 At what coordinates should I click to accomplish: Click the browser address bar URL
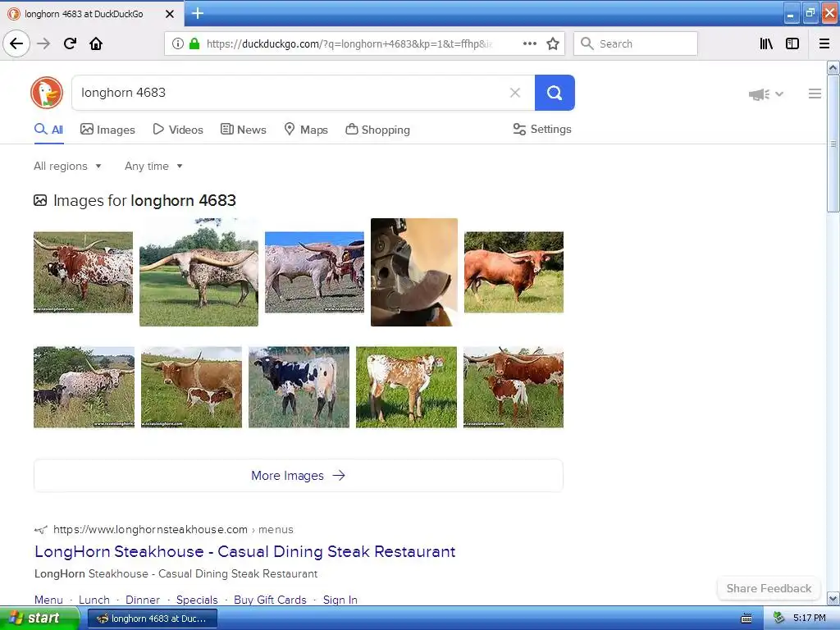349,43
